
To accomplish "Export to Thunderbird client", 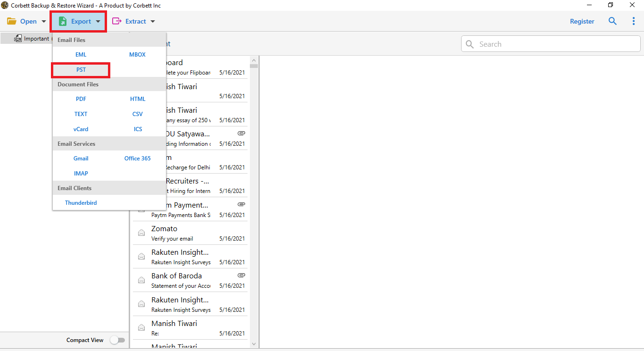I will click(x=81, y=203).
